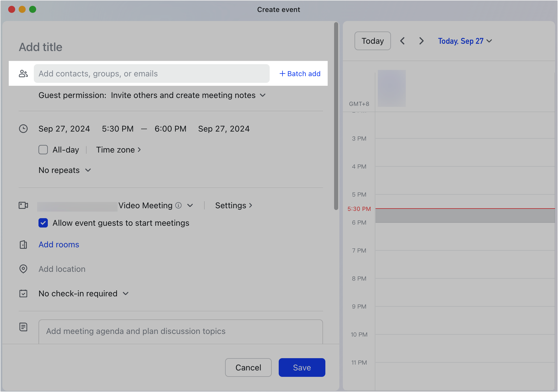Go to the next day with the forward arrow
The width and height of the screenshot is (558, 392).
point(421,41)
